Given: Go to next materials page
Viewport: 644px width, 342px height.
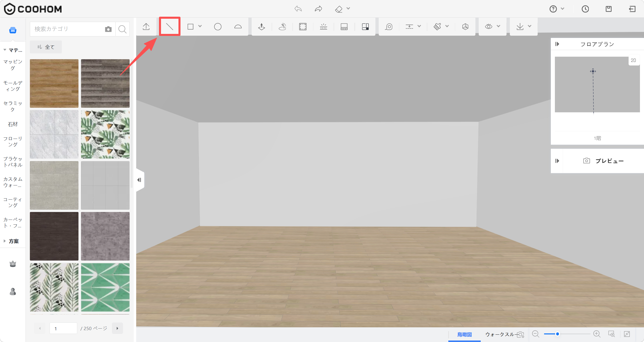Looking at the screenshot, I should 117,328.
